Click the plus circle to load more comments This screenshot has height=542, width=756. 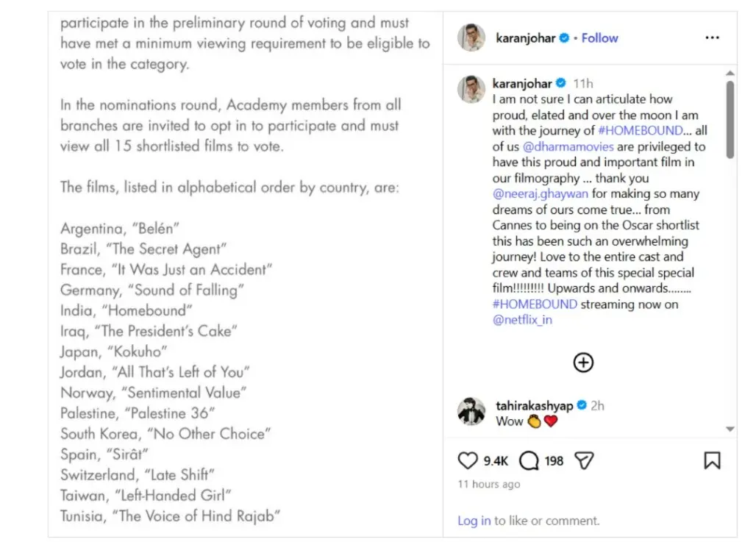583,363
